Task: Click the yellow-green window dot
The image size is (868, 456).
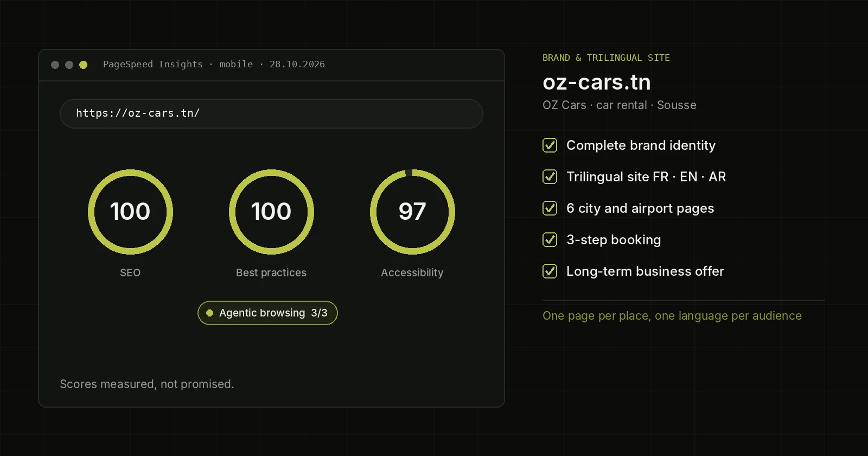Action: [x=83, y=65]
